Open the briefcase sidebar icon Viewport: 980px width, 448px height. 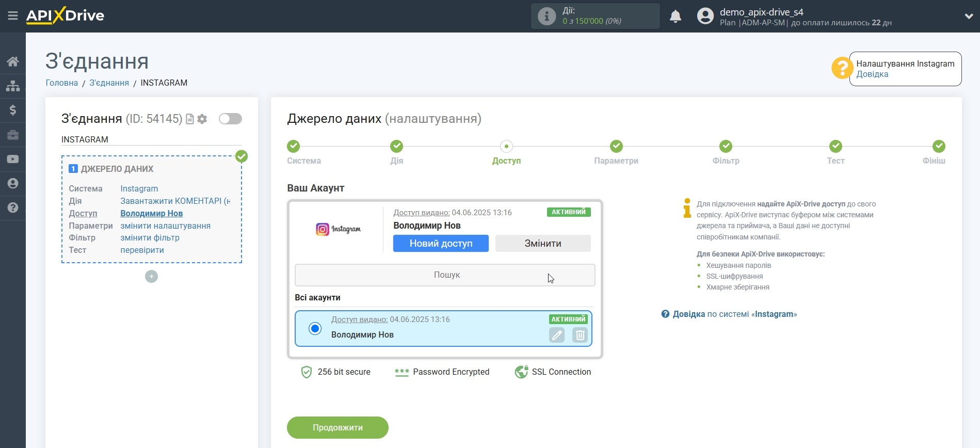[13, 135]
